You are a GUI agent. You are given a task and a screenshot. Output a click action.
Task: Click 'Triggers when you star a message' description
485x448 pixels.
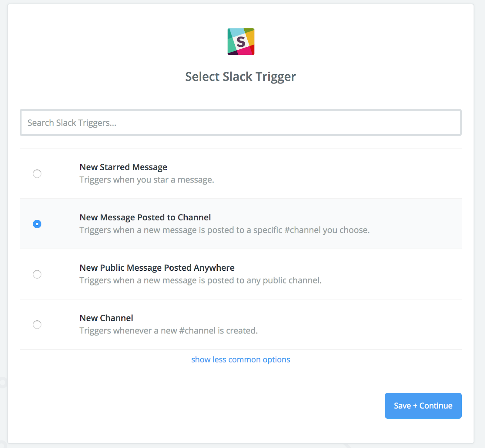pos(147,180)
